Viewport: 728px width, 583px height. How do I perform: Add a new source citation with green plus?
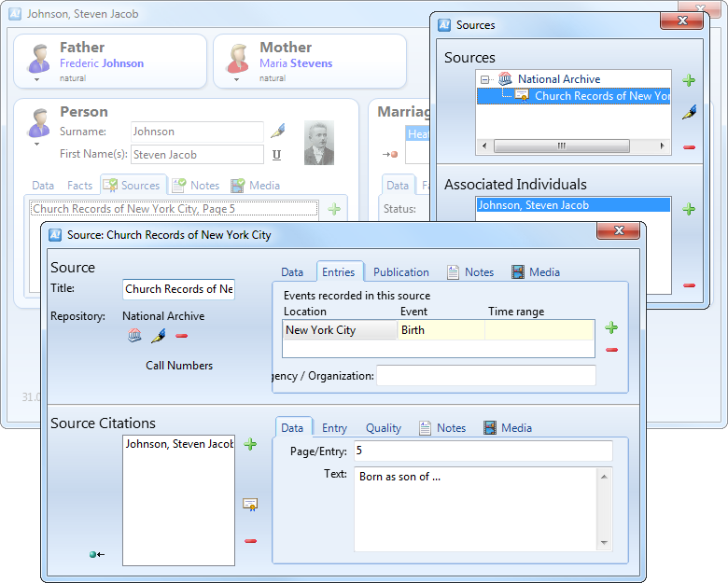tap(250, 445)
